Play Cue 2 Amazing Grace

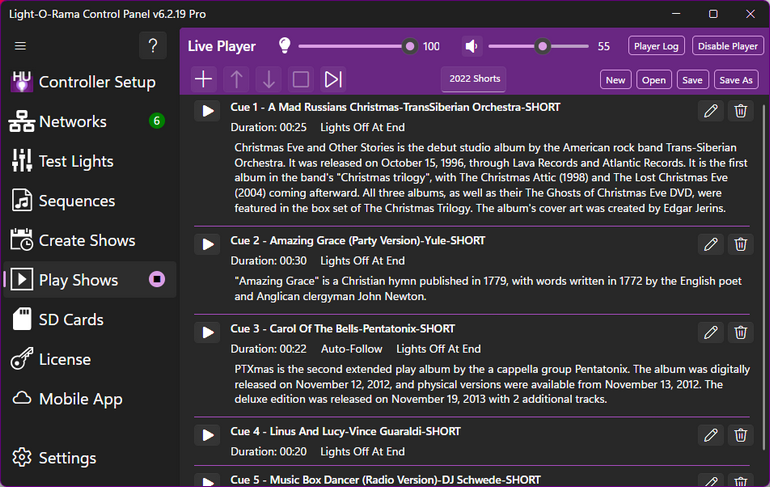208,244
